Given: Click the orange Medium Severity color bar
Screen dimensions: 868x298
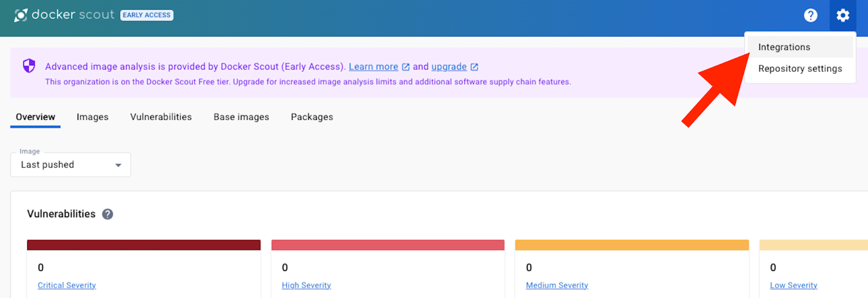Looking at the screenshot, I should (x=632, y=245).
